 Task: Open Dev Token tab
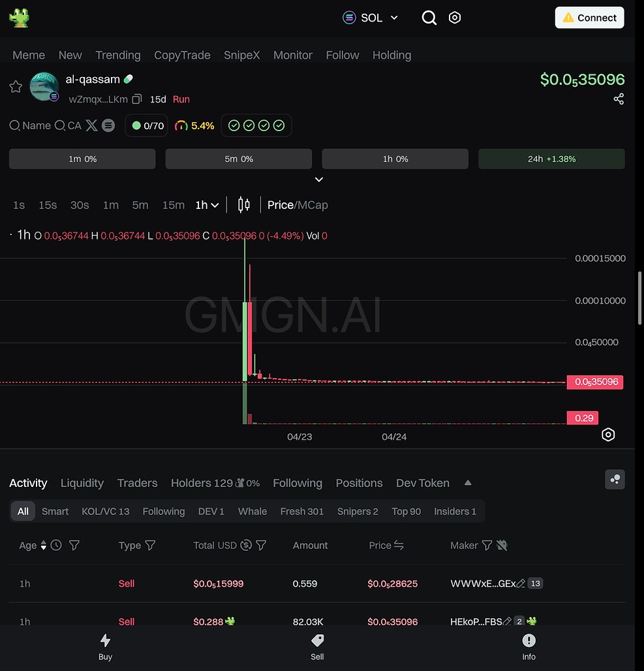(x=423, y=483)
